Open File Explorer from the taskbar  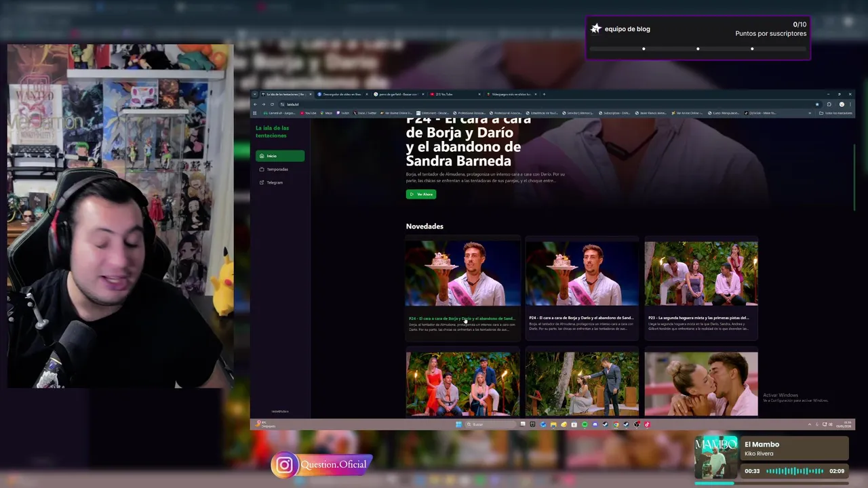click(553, 424)
